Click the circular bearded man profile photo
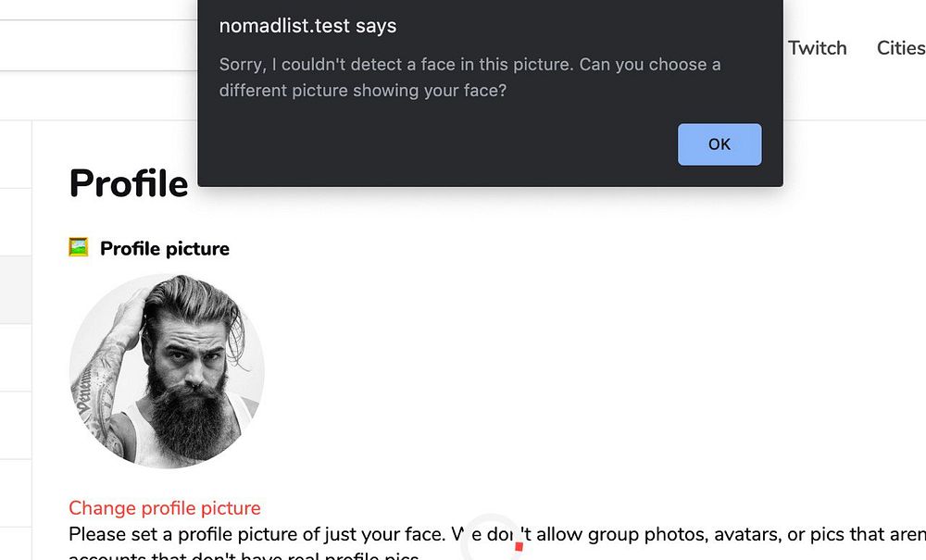 167,370
